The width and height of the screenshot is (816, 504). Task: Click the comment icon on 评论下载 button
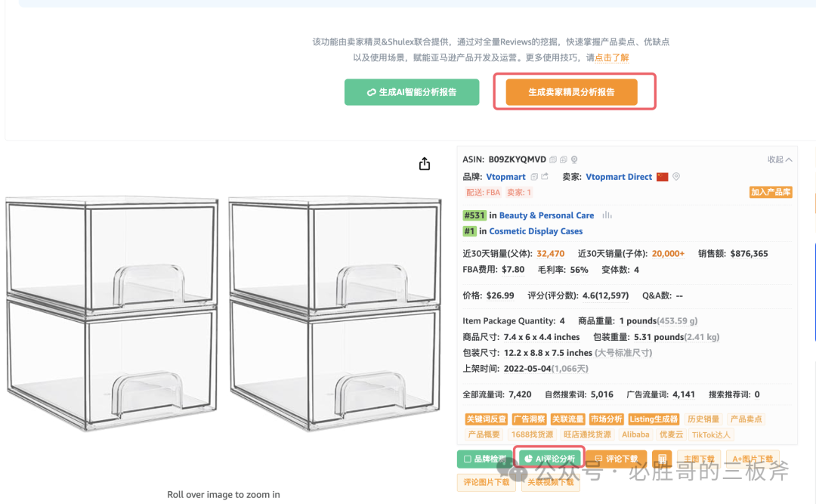pos(598,458)
